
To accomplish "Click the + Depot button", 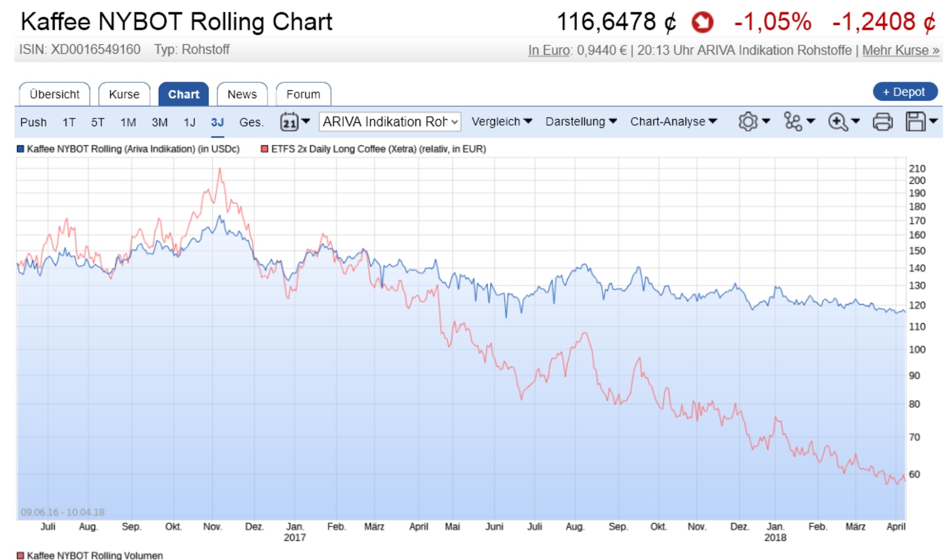I will (x=905, y=92).
